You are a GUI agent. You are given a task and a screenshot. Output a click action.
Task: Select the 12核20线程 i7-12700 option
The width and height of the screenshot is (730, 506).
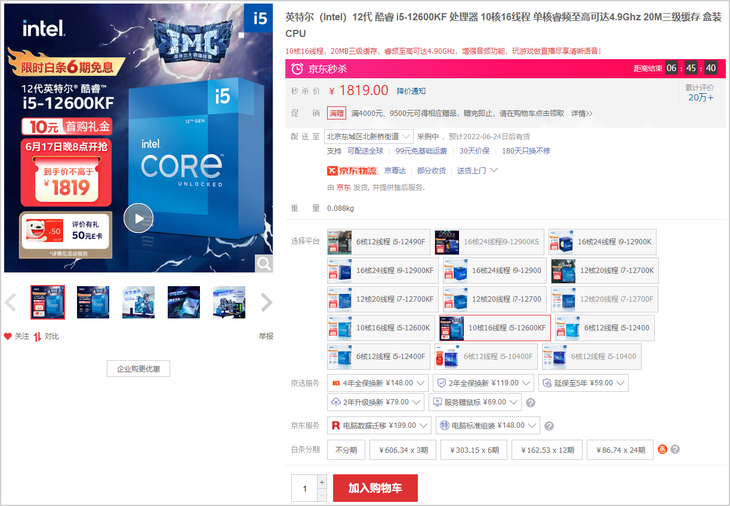coord(494,299)
